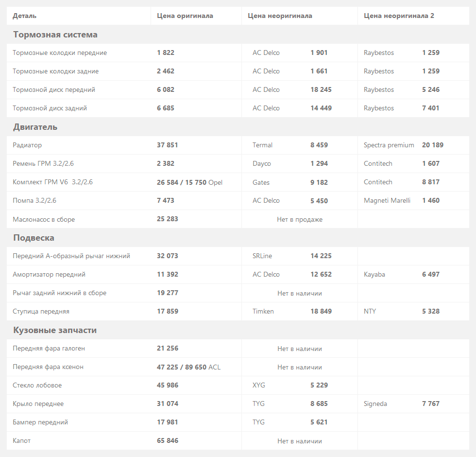Screen dimensions: 476x457
Task: Select the 'Двигатель' section heading
Action: (35, 127)
